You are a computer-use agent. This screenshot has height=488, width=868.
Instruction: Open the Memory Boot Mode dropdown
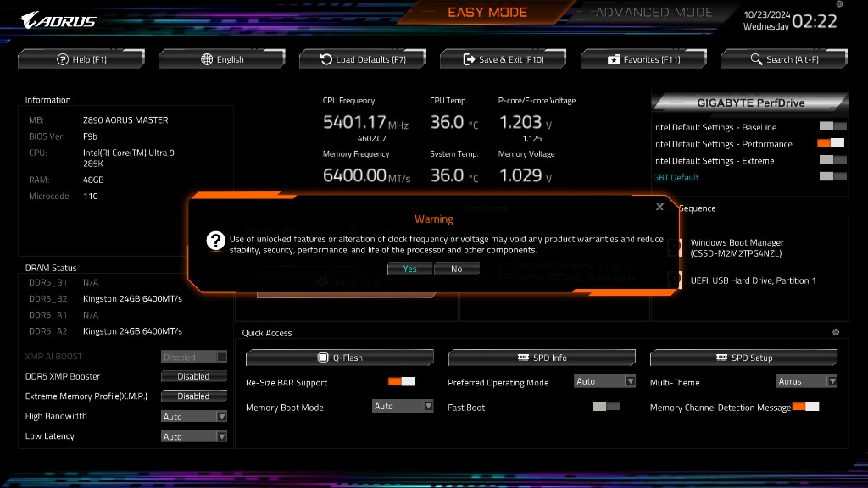403,406
